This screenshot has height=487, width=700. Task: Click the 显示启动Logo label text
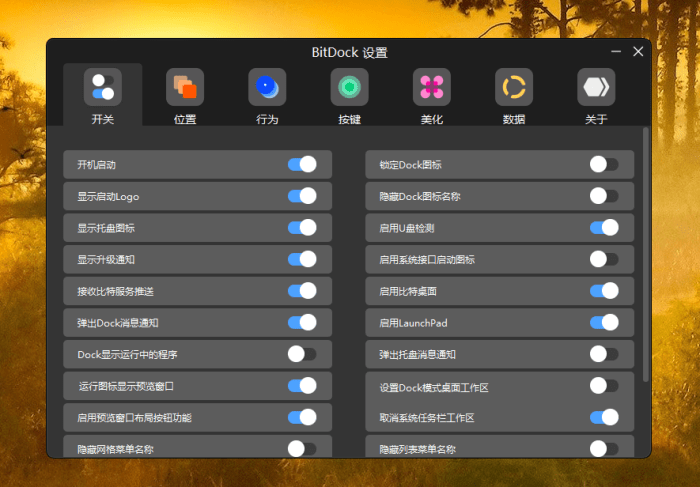(108, 196)
